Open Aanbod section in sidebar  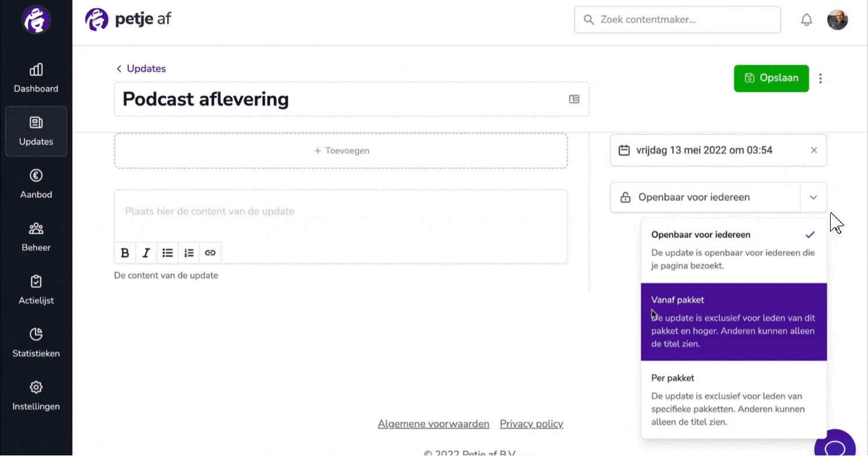click(x=36, y=184)
